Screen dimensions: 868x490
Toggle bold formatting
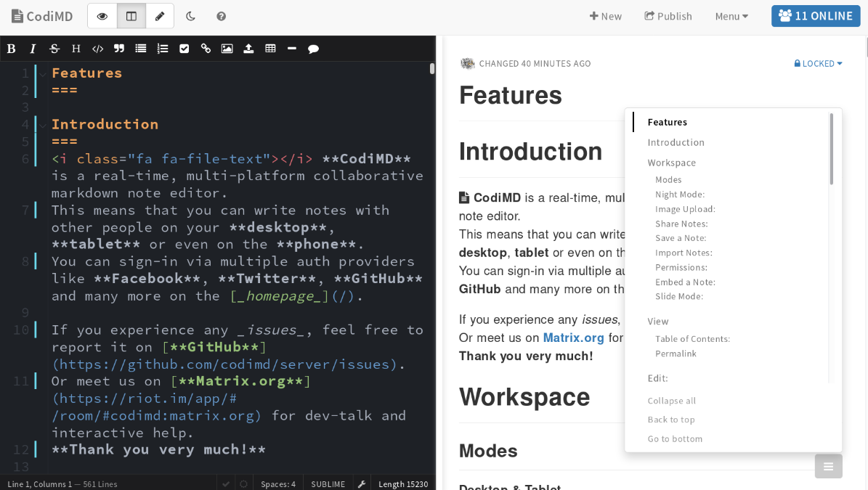pyautogui.click(x=11, y=49)
